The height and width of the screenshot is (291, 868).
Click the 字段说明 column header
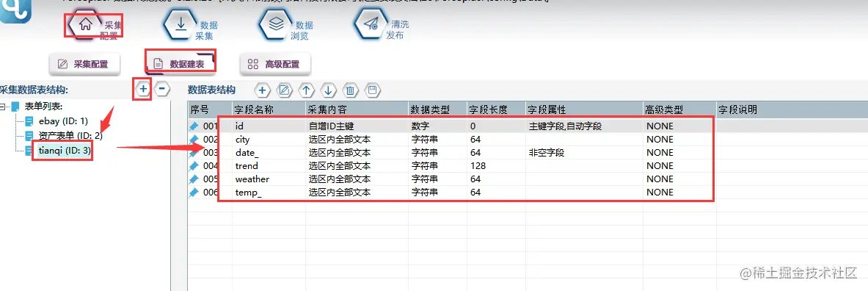click(x=792, y=109)
